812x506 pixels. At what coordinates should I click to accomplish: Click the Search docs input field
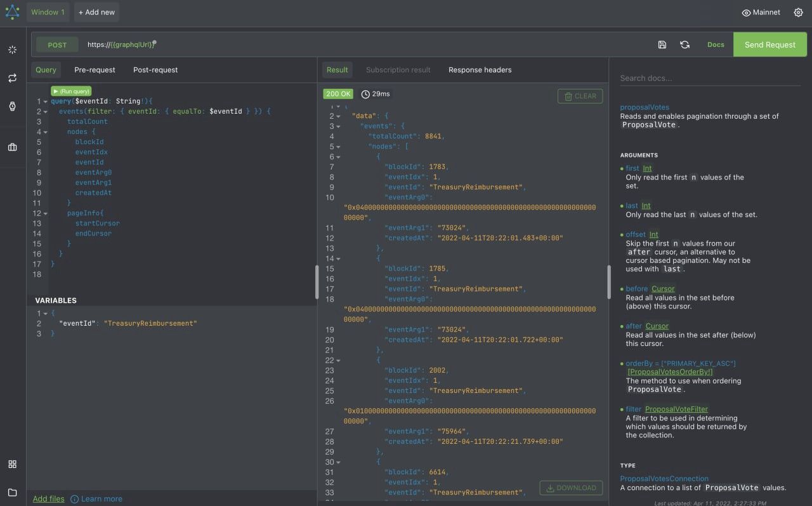point(709,78)
